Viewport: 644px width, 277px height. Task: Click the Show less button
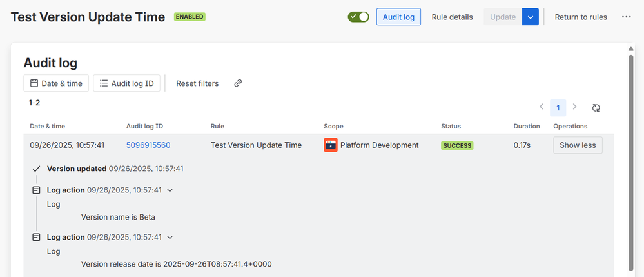(578, 145)
